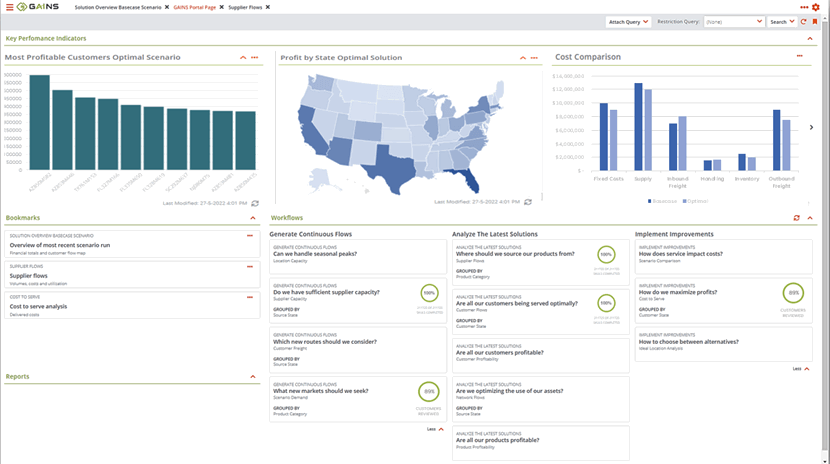830x464 pixels.
Task: Refresh the Most Profitable Customers chart
Action: coord(255,203)
